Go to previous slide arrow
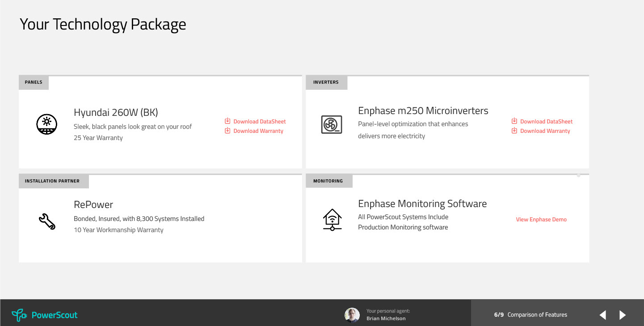The image size is (644, 326). (602, 315)
